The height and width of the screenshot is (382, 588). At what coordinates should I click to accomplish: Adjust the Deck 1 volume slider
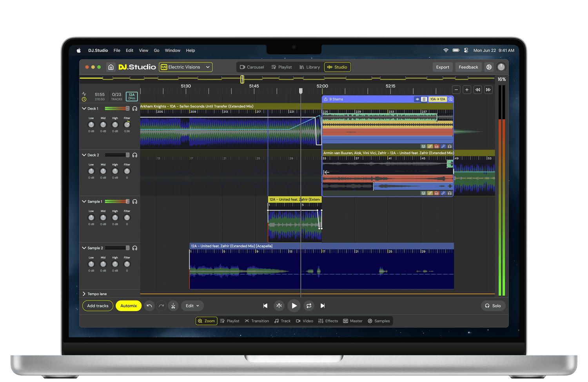pyautogui.click(x=127, y=109)
